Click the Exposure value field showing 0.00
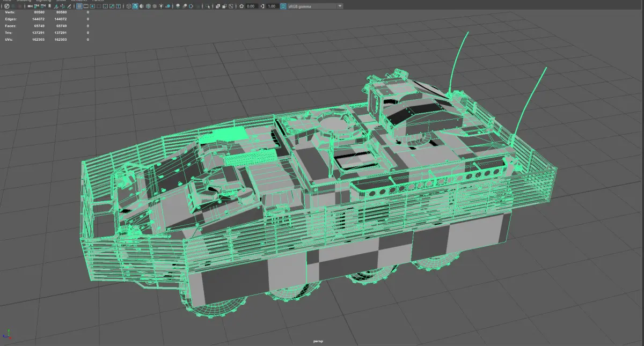Screen dimensions: 644x346 coord(252,6)
